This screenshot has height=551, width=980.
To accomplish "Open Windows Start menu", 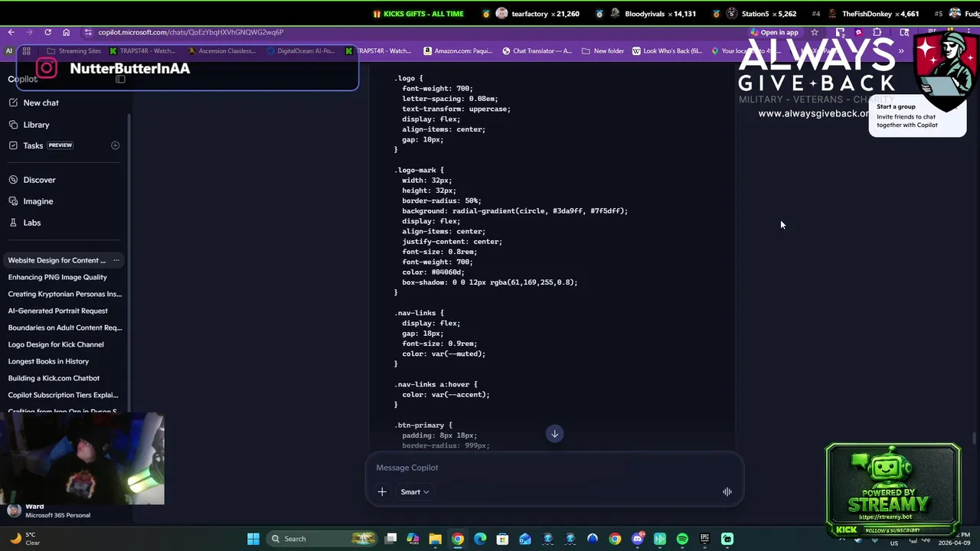I will point(253,539).
